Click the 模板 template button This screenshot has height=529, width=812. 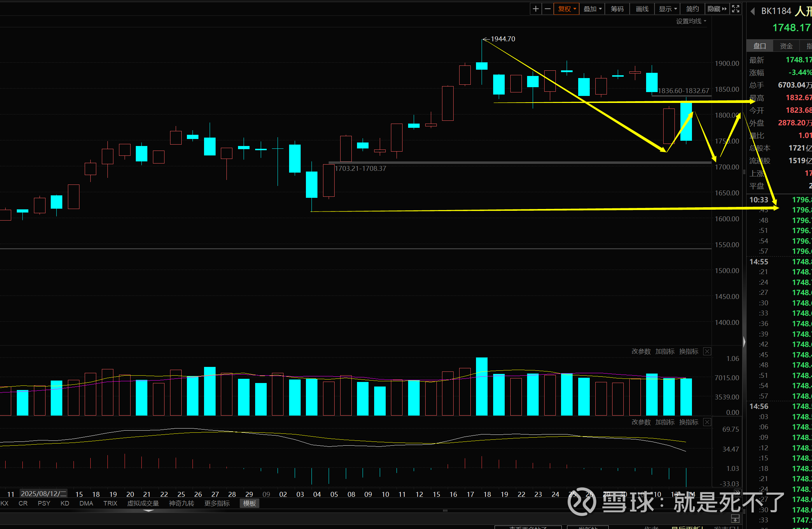point(250,503)
